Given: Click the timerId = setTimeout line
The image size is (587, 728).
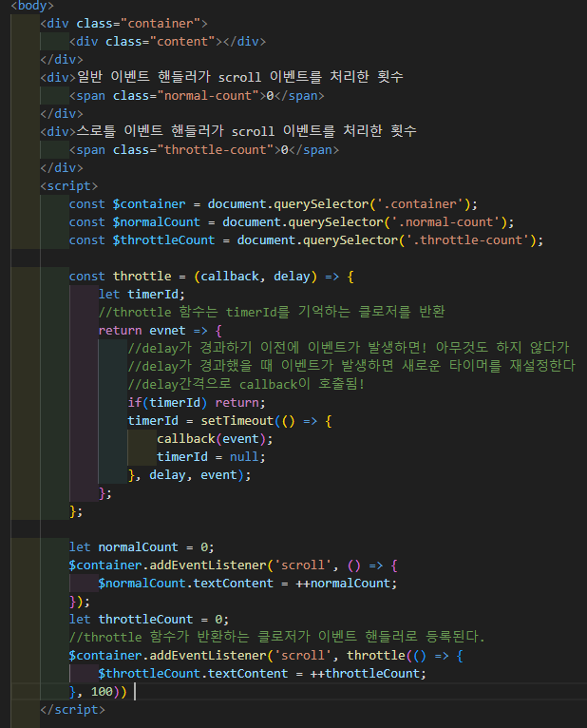Looking at the screenshot, I should click(x=230, y=421).
